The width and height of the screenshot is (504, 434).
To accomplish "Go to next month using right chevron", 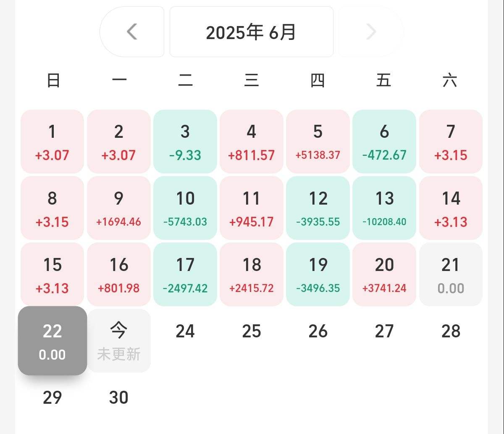I will click(x=371, y=32).
